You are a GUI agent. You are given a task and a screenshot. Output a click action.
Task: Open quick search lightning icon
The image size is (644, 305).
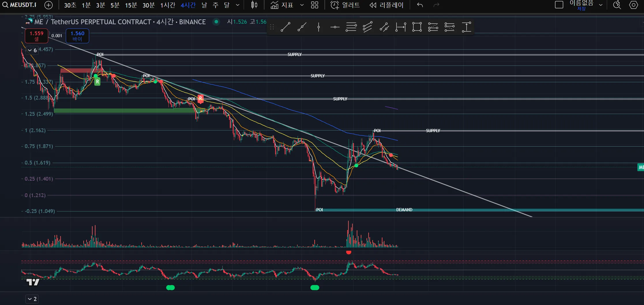pos(617,5)
